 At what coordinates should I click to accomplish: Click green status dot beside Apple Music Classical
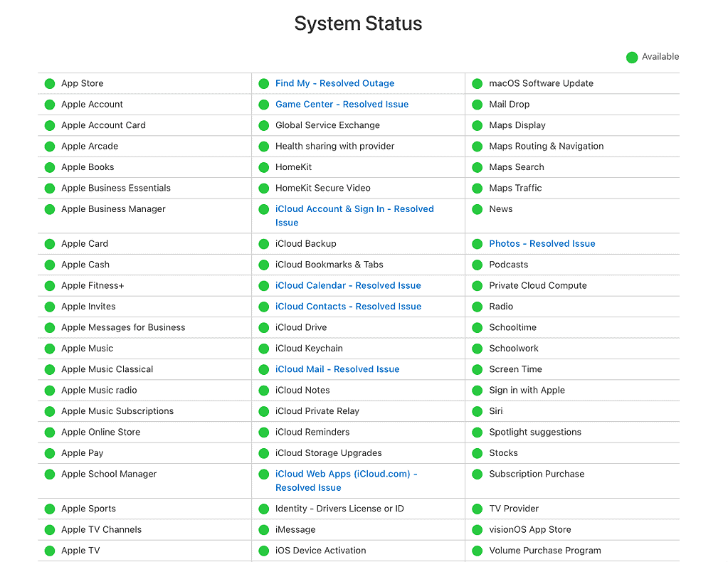pos(50,369)
